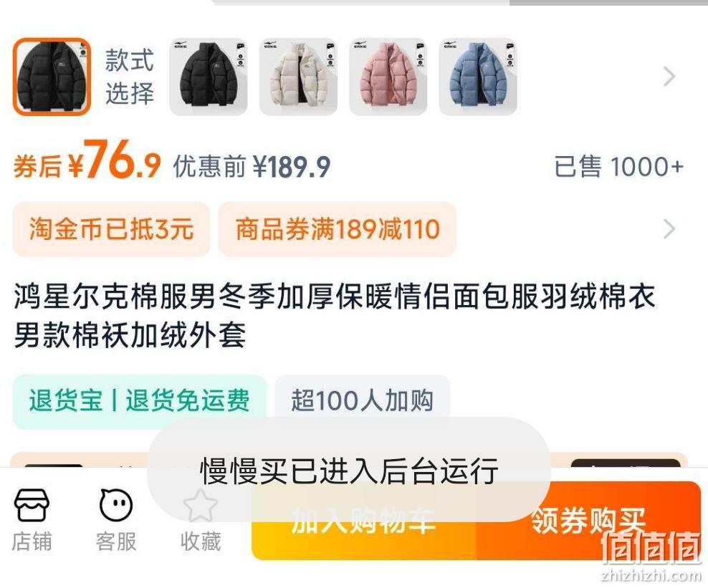This screenshot has height=588, width=708.
Task: Choose the black jacket style option
Action: point(208,77)
